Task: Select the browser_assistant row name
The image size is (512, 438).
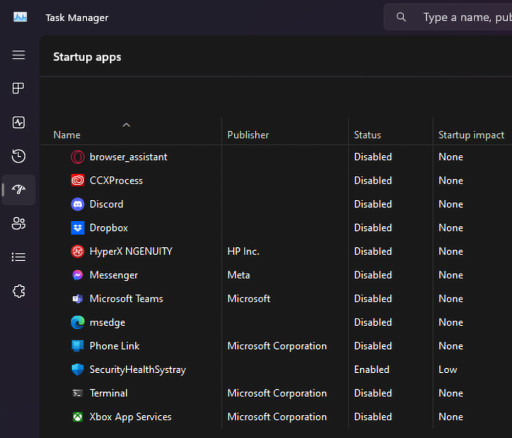Action: tap(128, 157)
